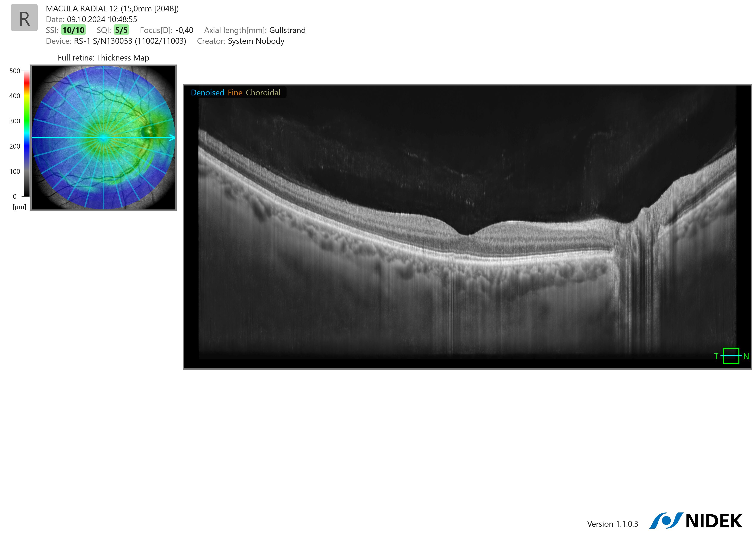Toggle the Choroidal label
This screenshot has width=756, height=534.
tap(263, 93)
